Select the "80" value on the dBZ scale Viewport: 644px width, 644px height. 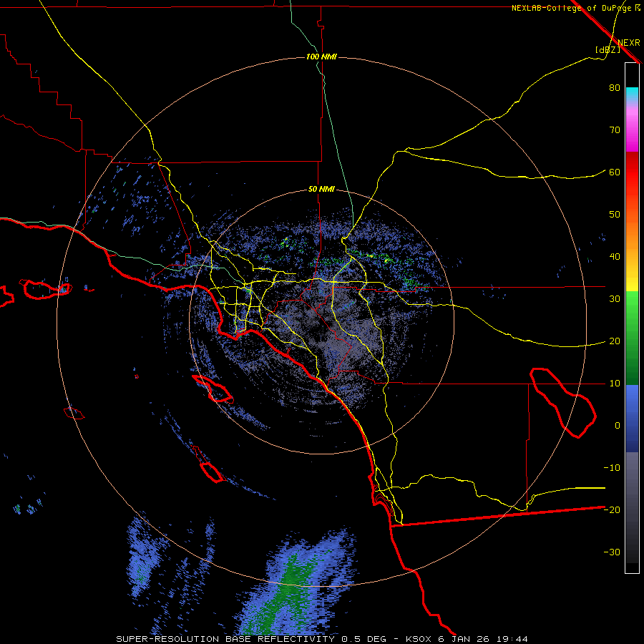point(615,87)
